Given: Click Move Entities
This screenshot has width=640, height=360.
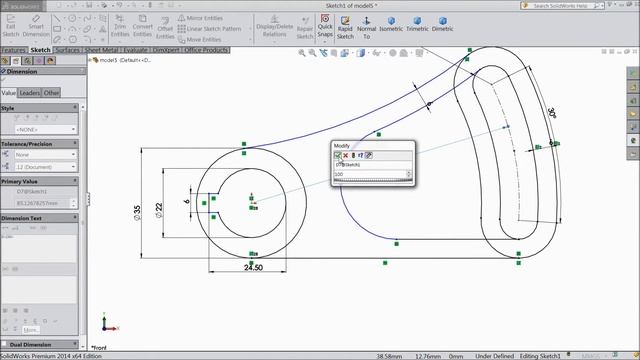Looking at the screenshot, I should tap(200, 40).
